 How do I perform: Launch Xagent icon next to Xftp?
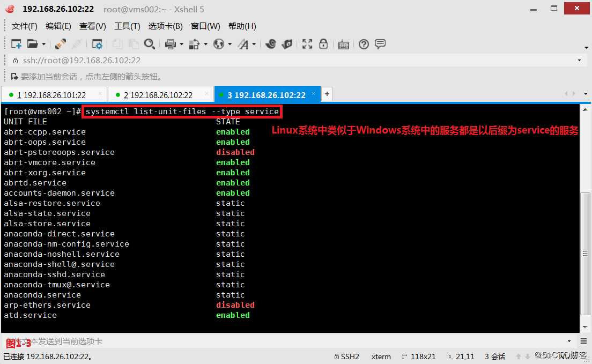287,44
